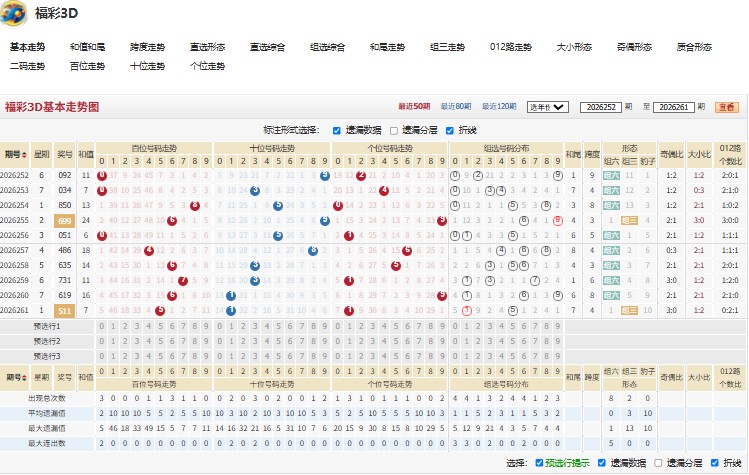
Task: Click the orange 查看 button
Action: 727,107
